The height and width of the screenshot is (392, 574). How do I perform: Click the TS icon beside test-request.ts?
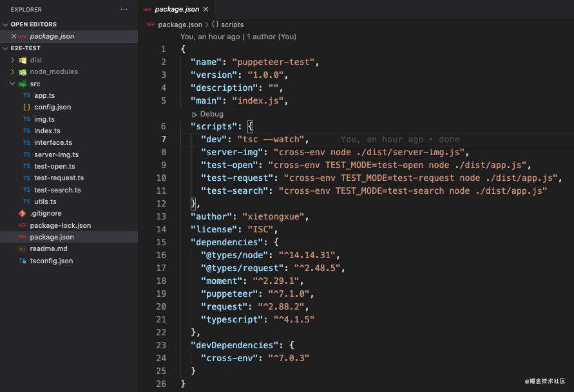click(x=26, y=178)
